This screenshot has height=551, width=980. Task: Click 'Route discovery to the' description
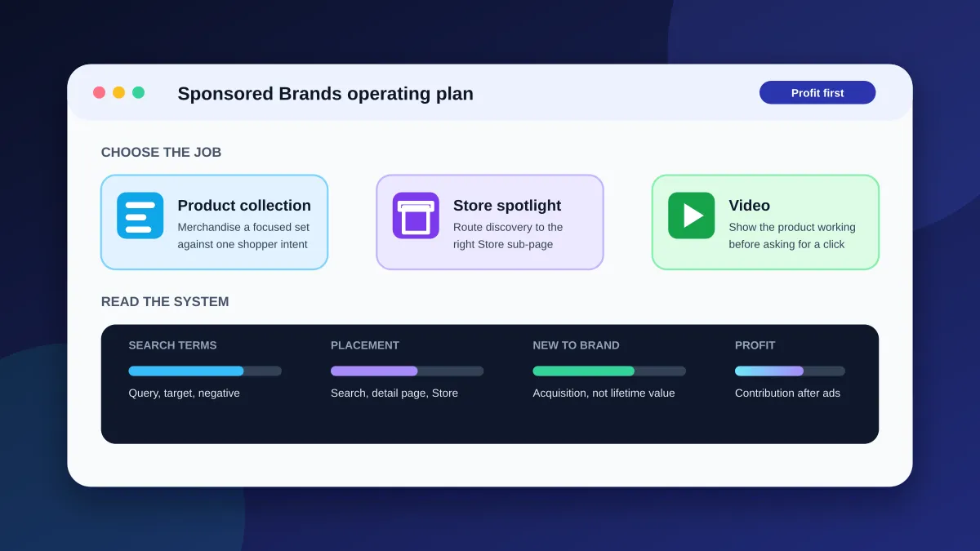(508, 227)
